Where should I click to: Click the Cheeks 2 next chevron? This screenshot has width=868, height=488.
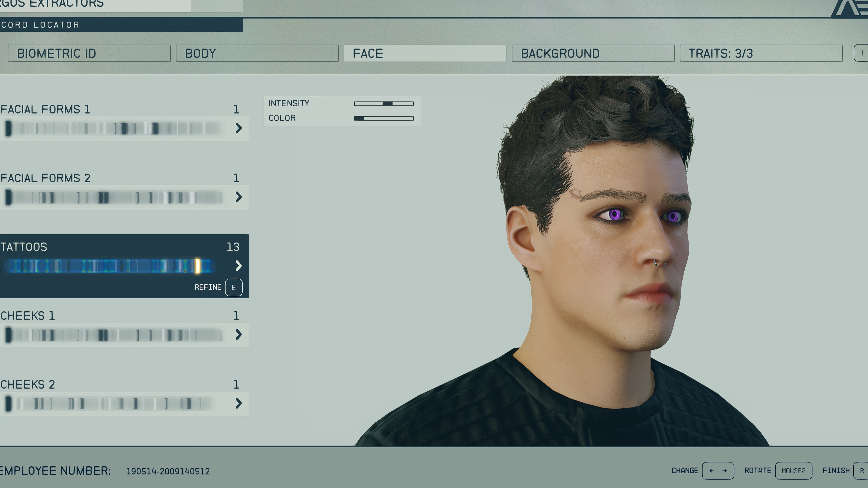(238, 403)
